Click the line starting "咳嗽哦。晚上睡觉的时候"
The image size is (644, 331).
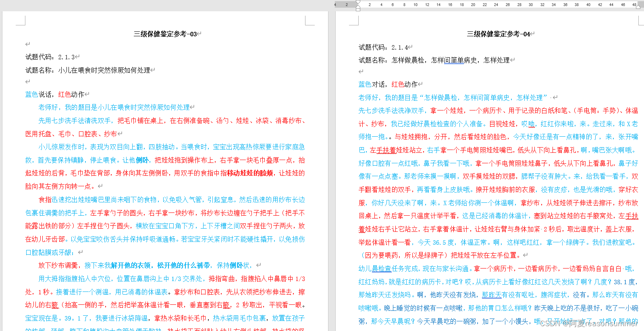coord(499,308)
